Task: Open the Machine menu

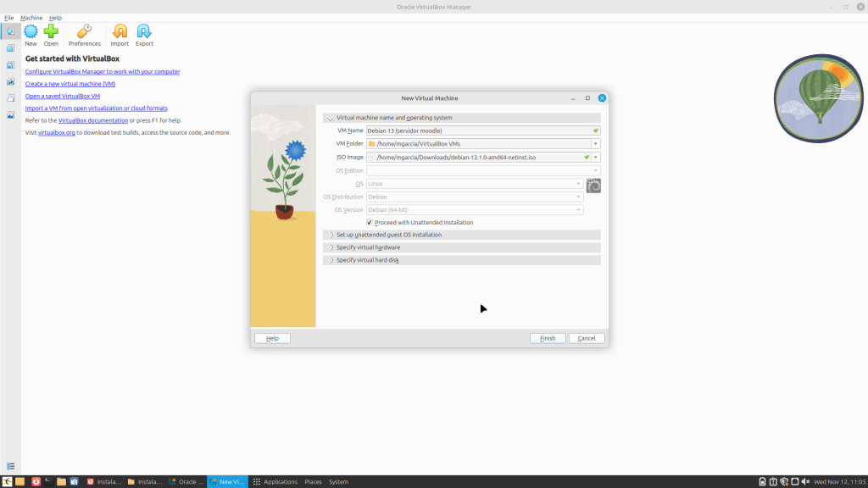Action: click(31, 18)
